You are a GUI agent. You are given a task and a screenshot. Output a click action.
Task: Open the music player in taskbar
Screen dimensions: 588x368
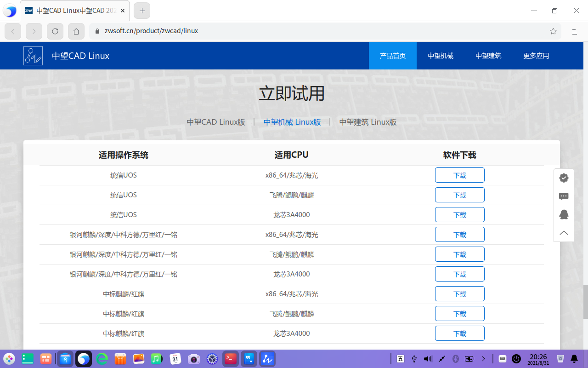[x=157, y=358]
